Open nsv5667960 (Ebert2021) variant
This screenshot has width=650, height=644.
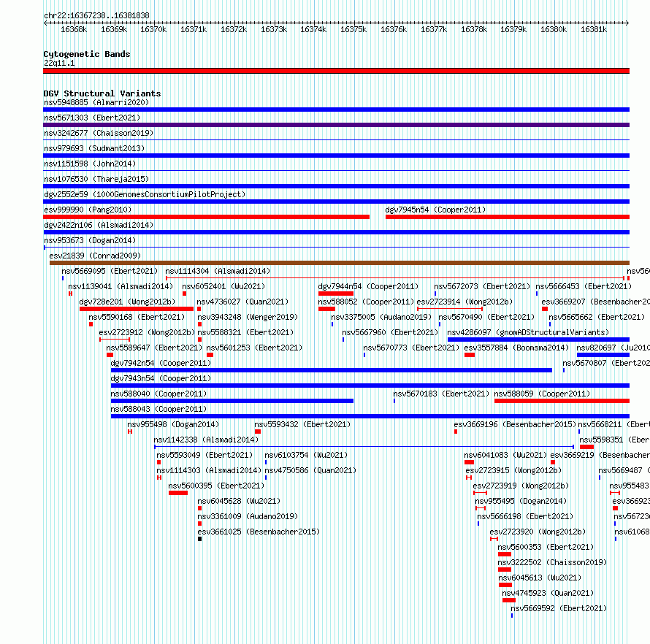pyautogui.click(x=390, y=332)
